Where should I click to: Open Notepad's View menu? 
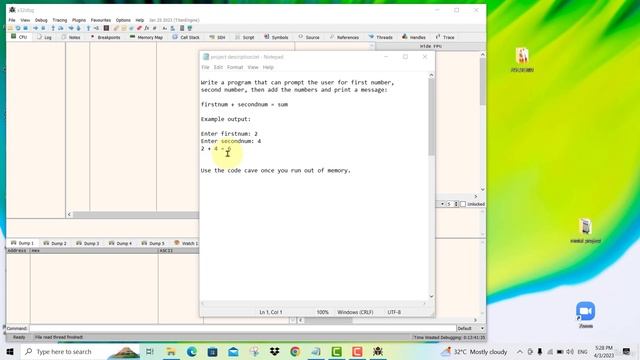(253, 67)
